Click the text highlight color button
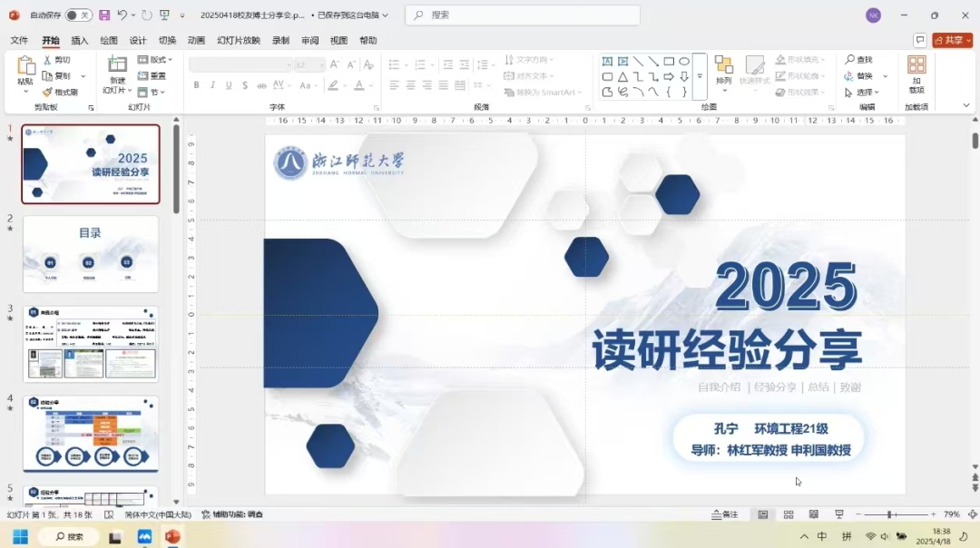 (x=334, y=85)
